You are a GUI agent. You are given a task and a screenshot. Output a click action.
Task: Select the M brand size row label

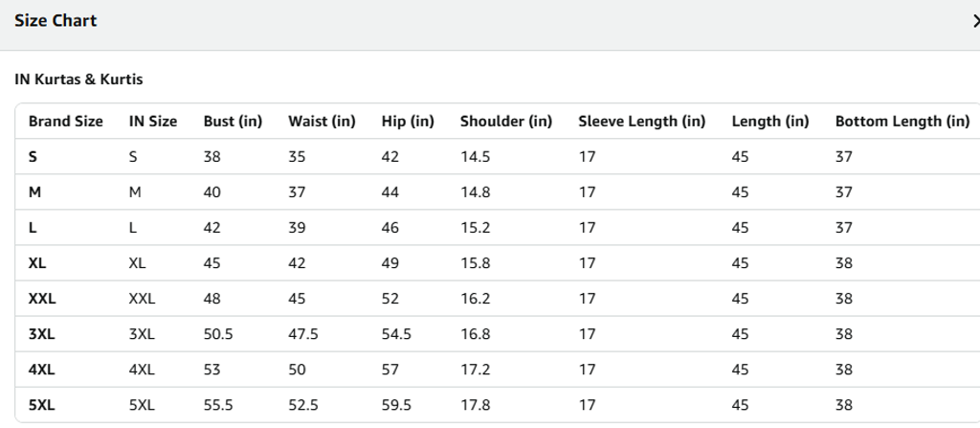coord(35,192)
